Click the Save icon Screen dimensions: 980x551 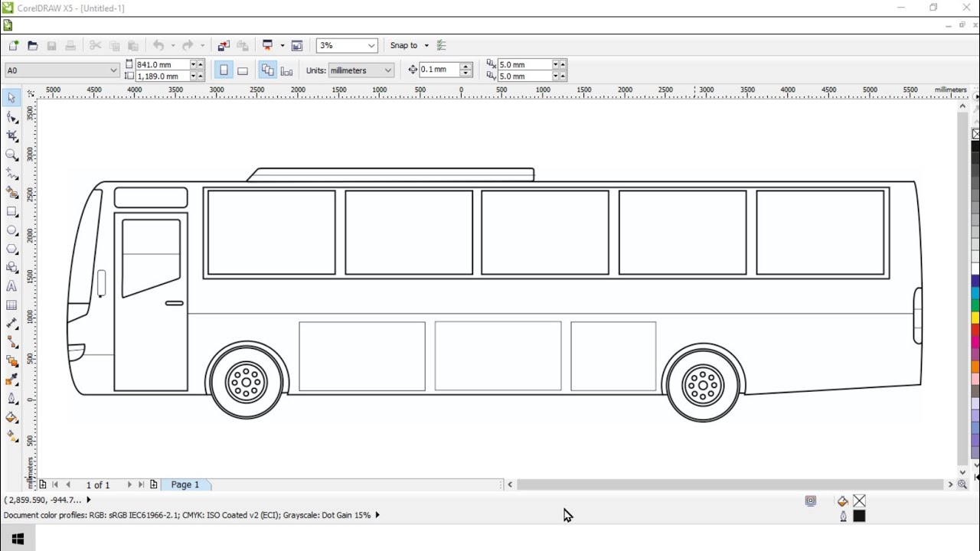coord(52,46)
